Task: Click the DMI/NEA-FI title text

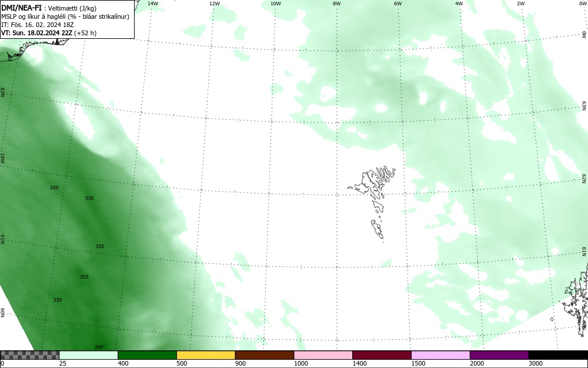Action: [21, 8]
